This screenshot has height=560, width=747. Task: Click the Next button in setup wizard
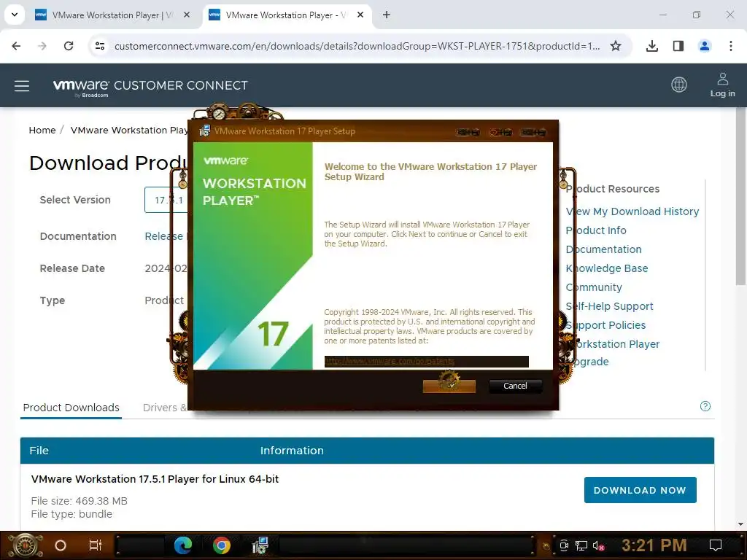tap(449, 386)
